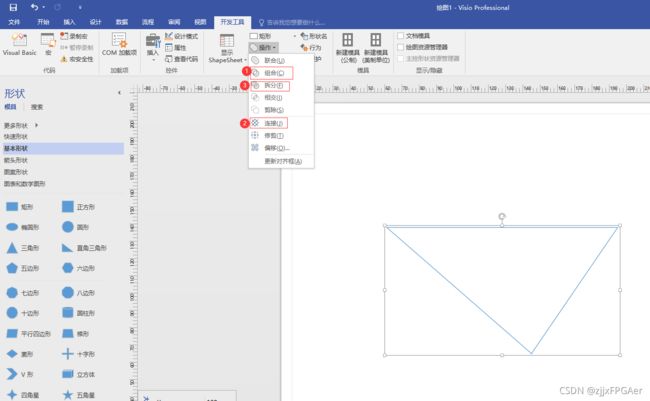Choose 更新对齐框(A) menu item
The width and height of the screenshot is (650, 401).
(x=281, y=161)
